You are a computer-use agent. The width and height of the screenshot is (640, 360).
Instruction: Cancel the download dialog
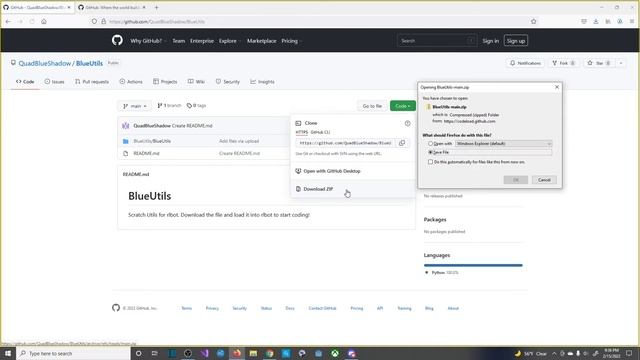coord(544,180)
